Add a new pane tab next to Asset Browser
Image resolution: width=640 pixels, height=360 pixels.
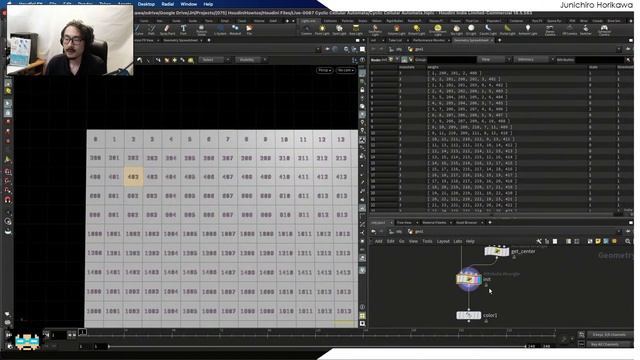coord(489,222)
